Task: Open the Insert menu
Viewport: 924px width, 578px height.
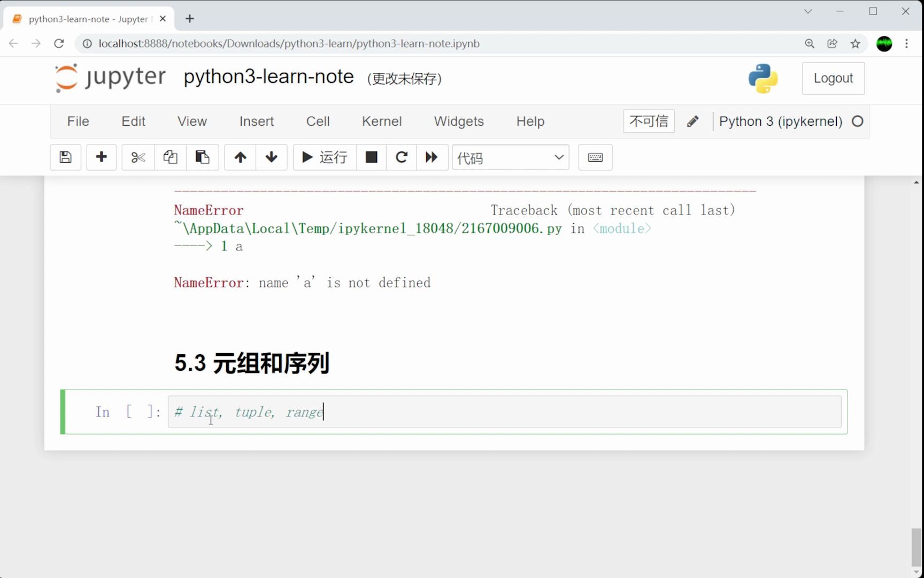Action: (257, 121)
